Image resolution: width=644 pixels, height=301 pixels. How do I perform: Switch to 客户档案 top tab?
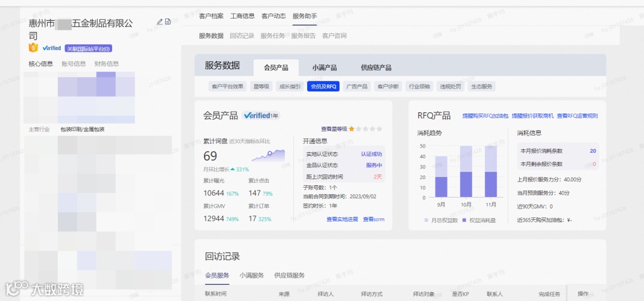[x=211, y=16]
